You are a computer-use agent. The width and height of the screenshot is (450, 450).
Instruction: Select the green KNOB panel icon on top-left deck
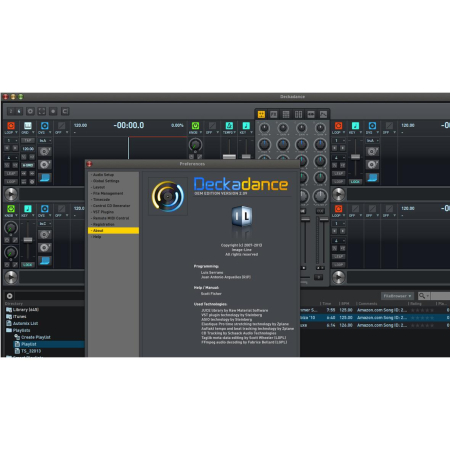(195, 126)
